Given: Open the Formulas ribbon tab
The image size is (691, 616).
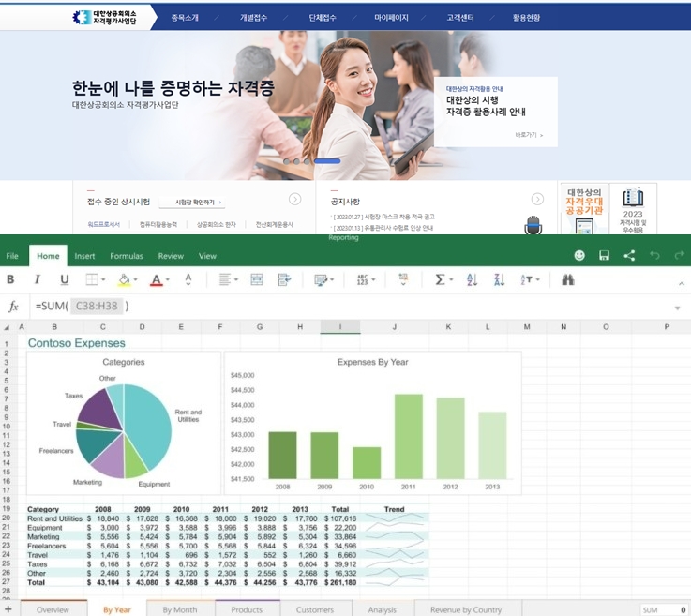Looking at the screenshot, I should (127, 256).
